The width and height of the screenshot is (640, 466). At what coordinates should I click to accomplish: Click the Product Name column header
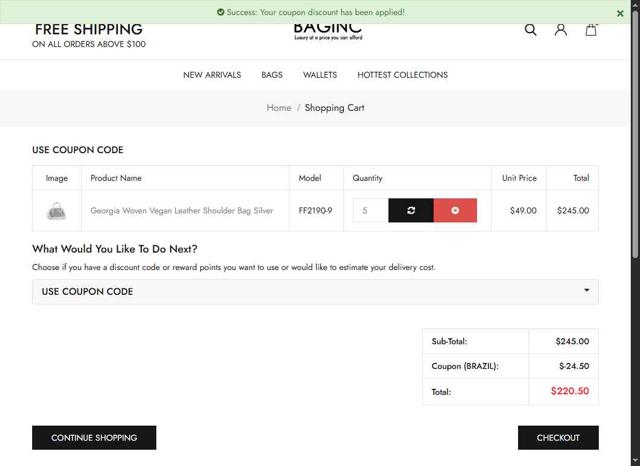[116, 178]
